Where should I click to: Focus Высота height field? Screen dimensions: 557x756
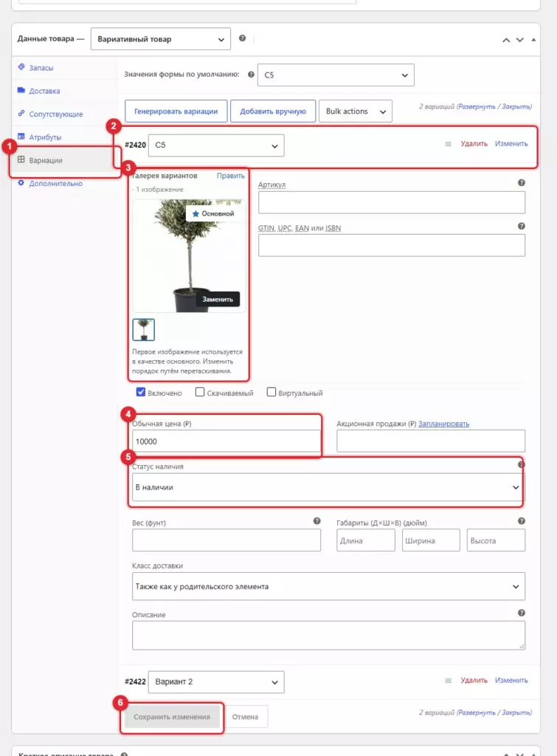(x=496, y=540)
